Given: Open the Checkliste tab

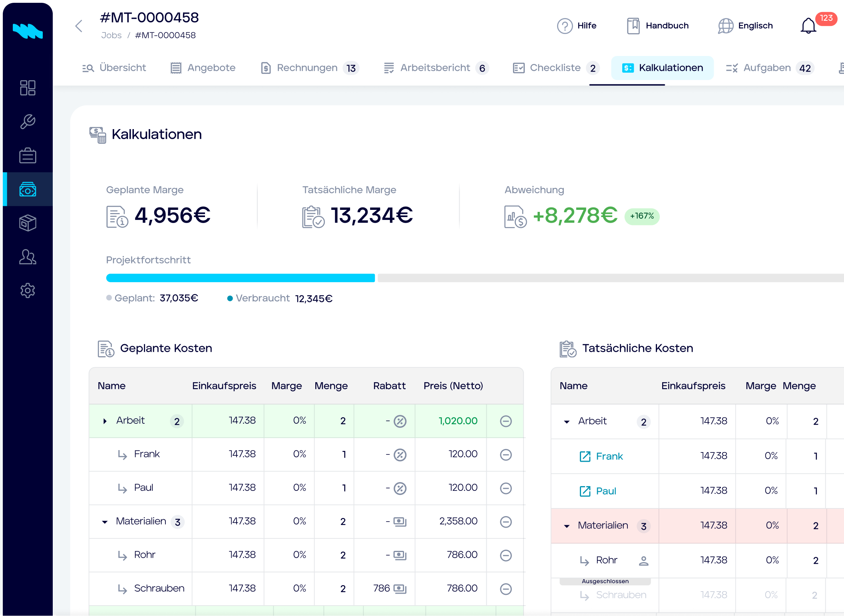Looking at the screenshot, I should pos(556,68).
